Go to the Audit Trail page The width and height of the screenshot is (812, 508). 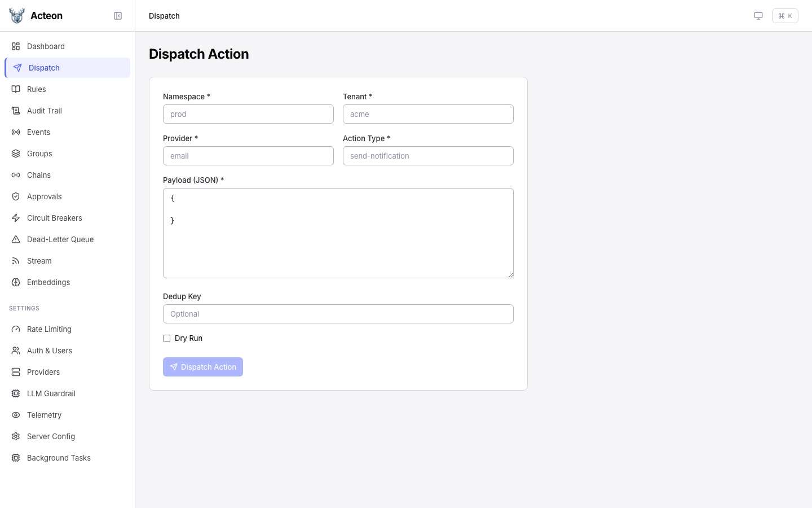(x=45, y=111)
